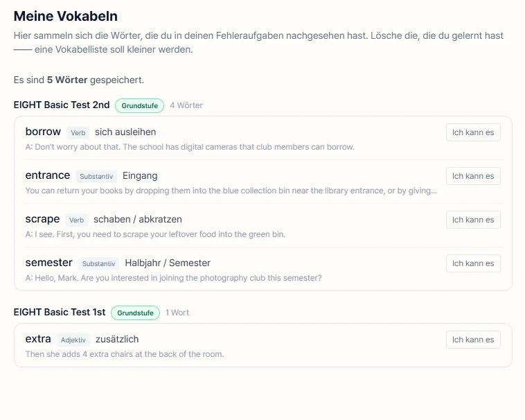Click the Verb tag beside 'borrow'
Image resolution: width=525 pixels, height=420 pixels.
pyautogui.click(x=78, y=132)
